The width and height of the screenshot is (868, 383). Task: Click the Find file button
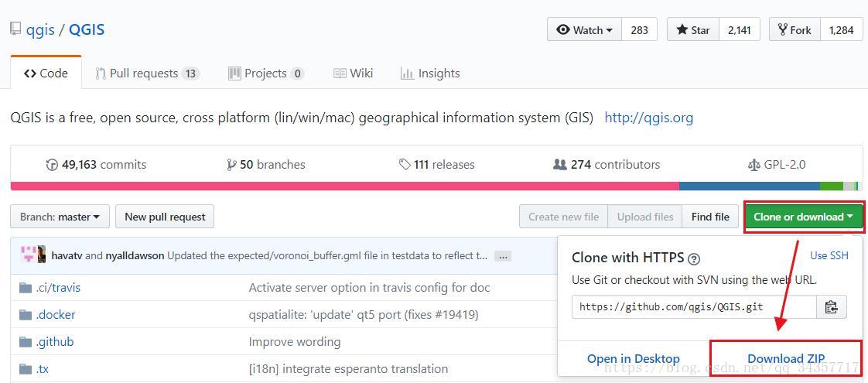point(710,217)
